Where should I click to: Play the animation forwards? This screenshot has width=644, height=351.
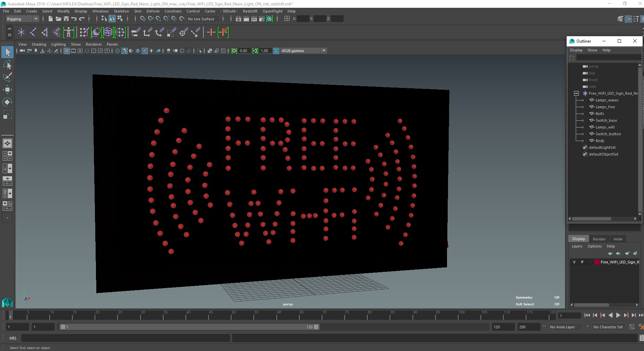[x=618, y=315]
